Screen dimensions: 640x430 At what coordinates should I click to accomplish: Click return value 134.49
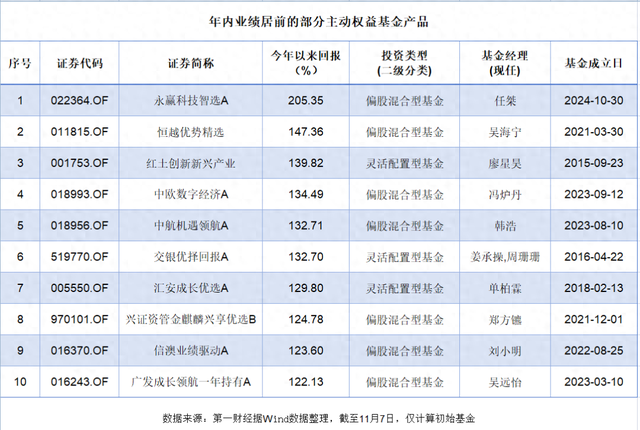tap(306, 194)
